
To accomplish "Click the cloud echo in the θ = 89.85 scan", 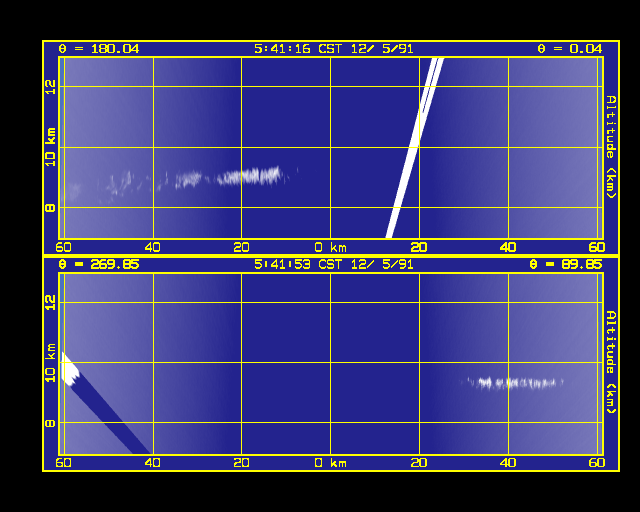I will pyautogui.click(x=514, y=383).
